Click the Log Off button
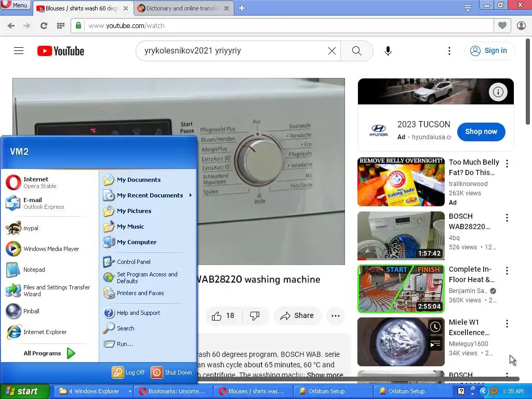 click(x=128, y=372)
